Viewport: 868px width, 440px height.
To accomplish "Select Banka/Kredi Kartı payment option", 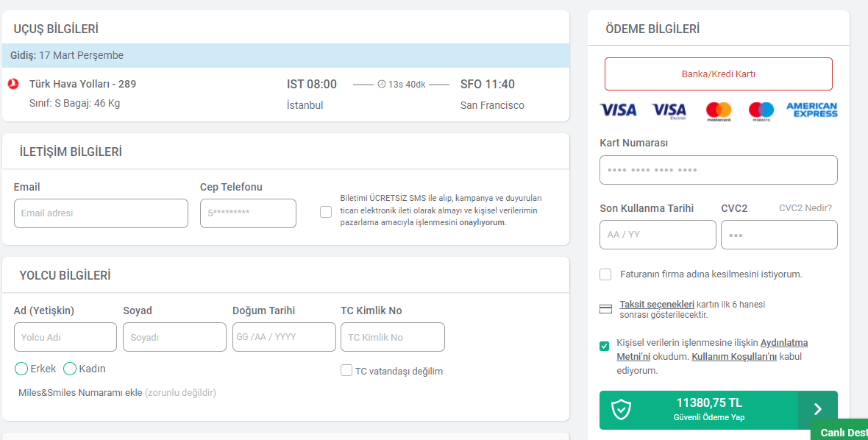I will coord(719,74).
